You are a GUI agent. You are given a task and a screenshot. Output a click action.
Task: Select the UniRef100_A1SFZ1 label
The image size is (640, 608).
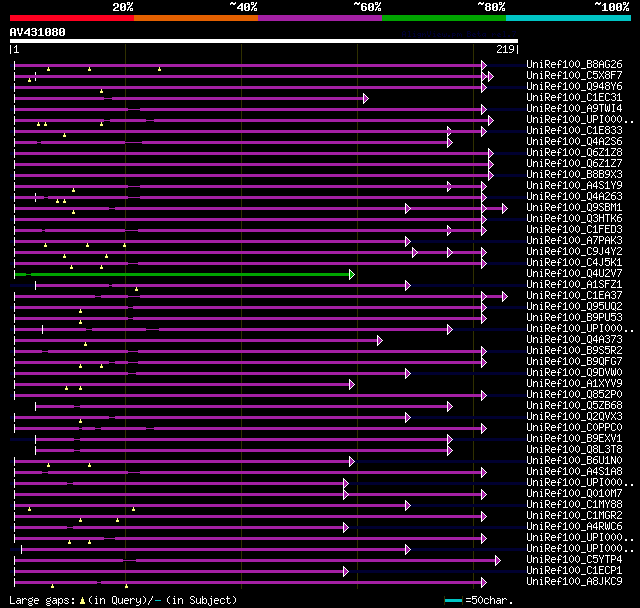pos(574,285)
